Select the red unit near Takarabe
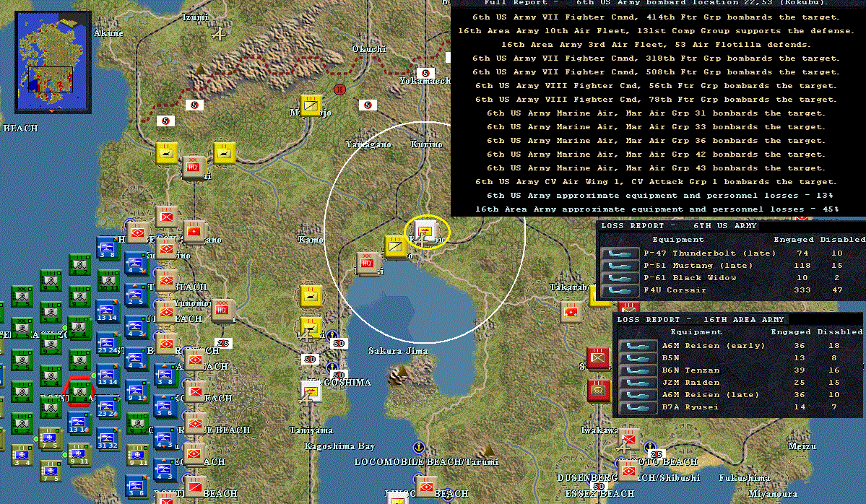This screenshot has width=866, height=504. 571,312
